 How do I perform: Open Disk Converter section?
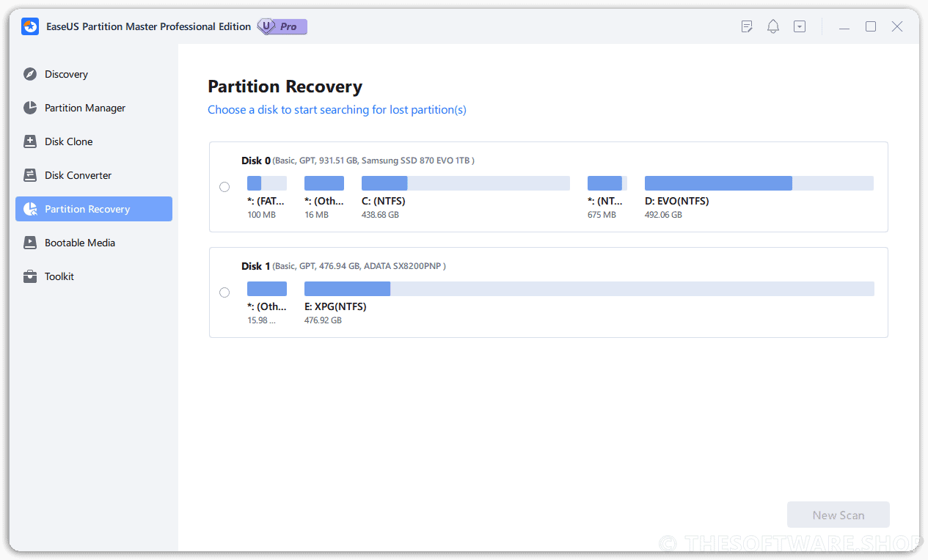coord(94,175)
